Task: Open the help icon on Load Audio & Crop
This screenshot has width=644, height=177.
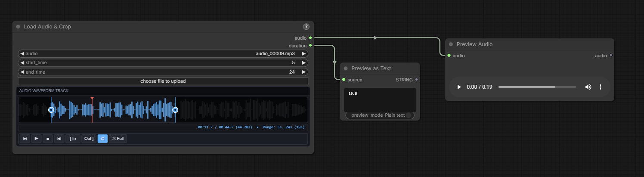Action: point(306,27)
